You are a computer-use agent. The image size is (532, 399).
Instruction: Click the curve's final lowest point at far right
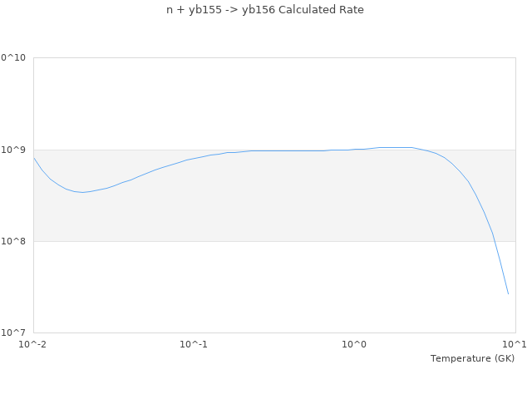[x=508, y=293]
